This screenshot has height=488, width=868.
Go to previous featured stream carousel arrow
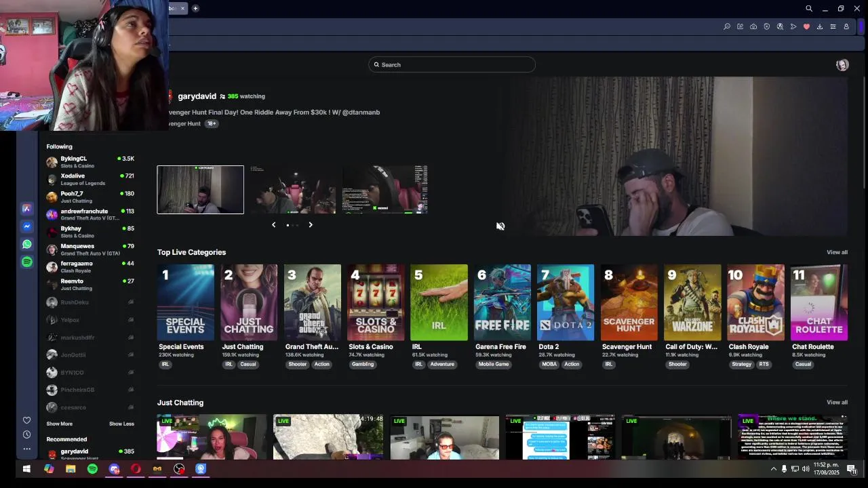click(x=274, y=225)
